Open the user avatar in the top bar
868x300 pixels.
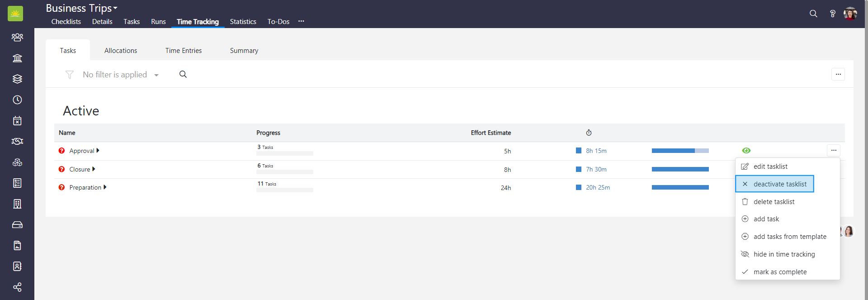click(850, 14)
